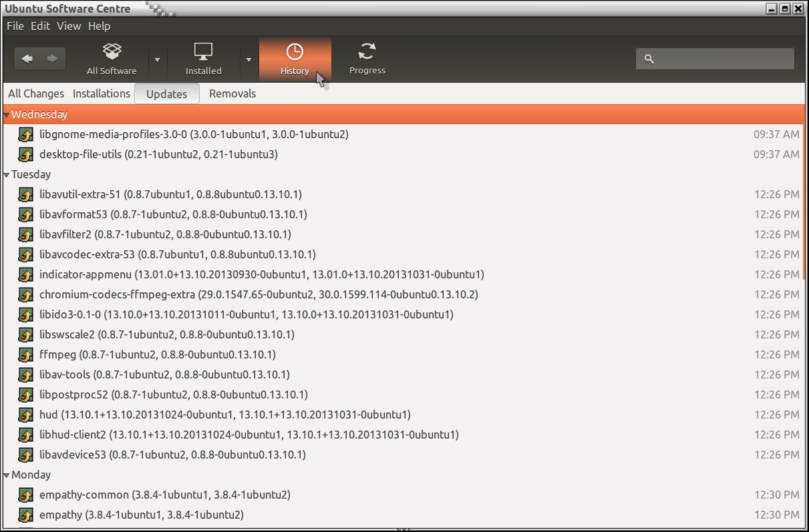This screenshot has width=809, height=532.
Task: Open the Installed dropdown arrow
Action: (x=249, y=59)
